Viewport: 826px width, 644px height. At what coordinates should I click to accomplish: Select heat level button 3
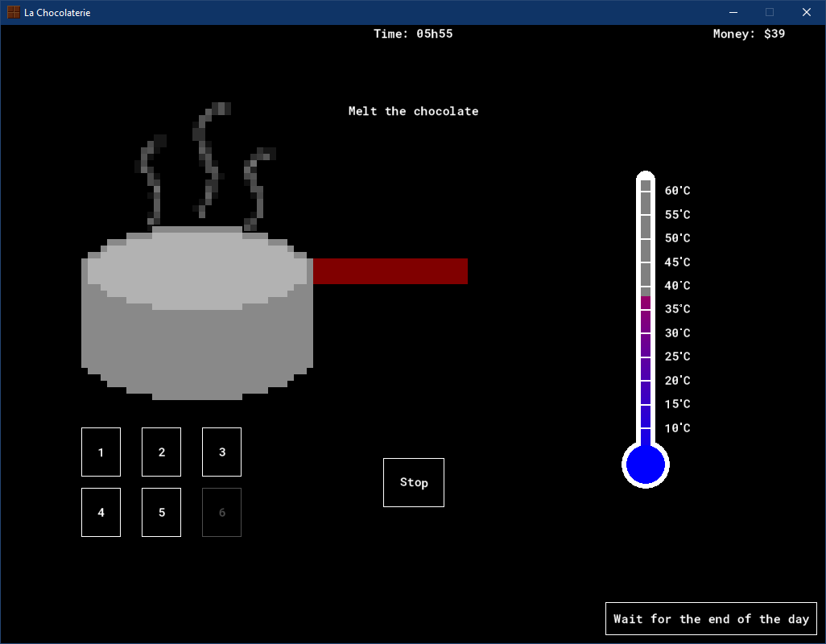click(221, 452)
